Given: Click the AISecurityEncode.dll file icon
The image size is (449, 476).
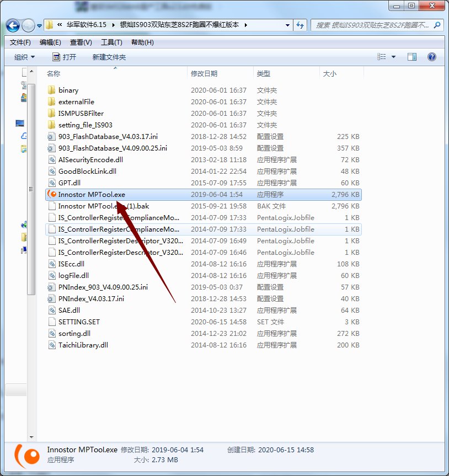Looking at the screenshot, I should [x=52, y=159].
